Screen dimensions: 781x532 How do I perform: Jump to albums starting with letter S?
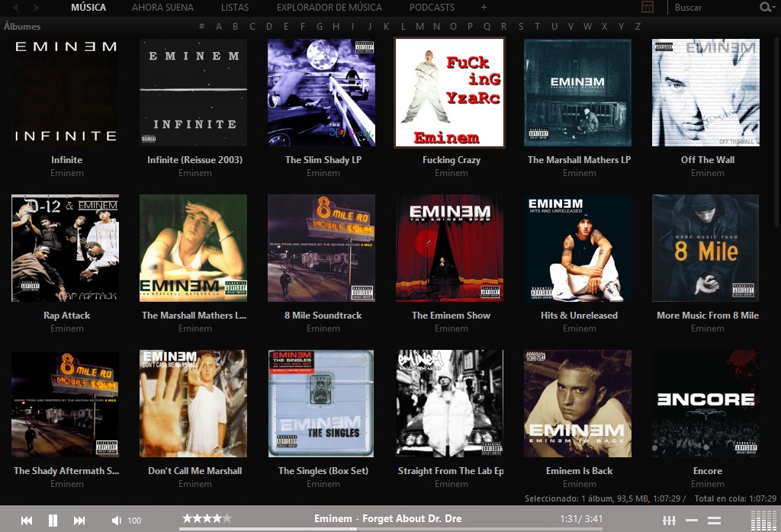point(519,26)
